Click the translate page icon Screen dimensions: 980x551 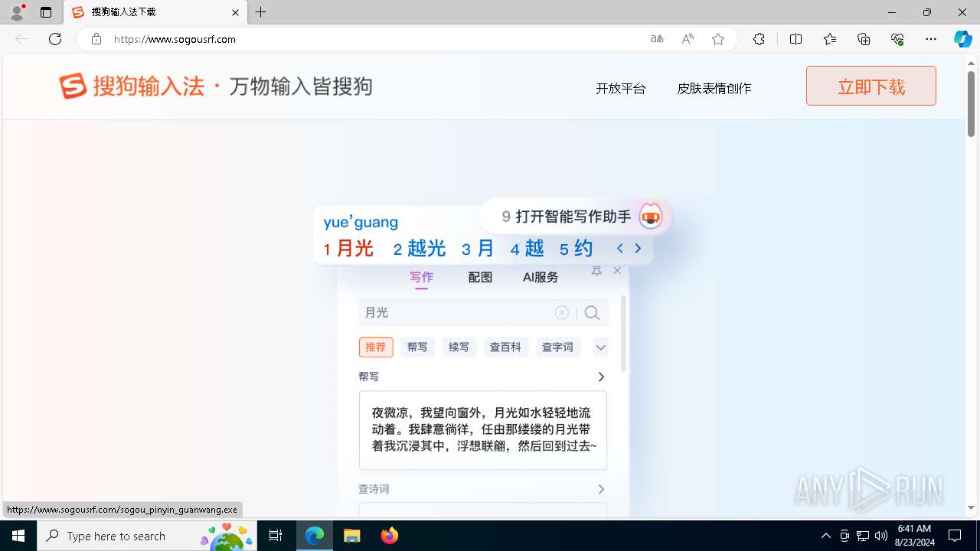(657, 39)
